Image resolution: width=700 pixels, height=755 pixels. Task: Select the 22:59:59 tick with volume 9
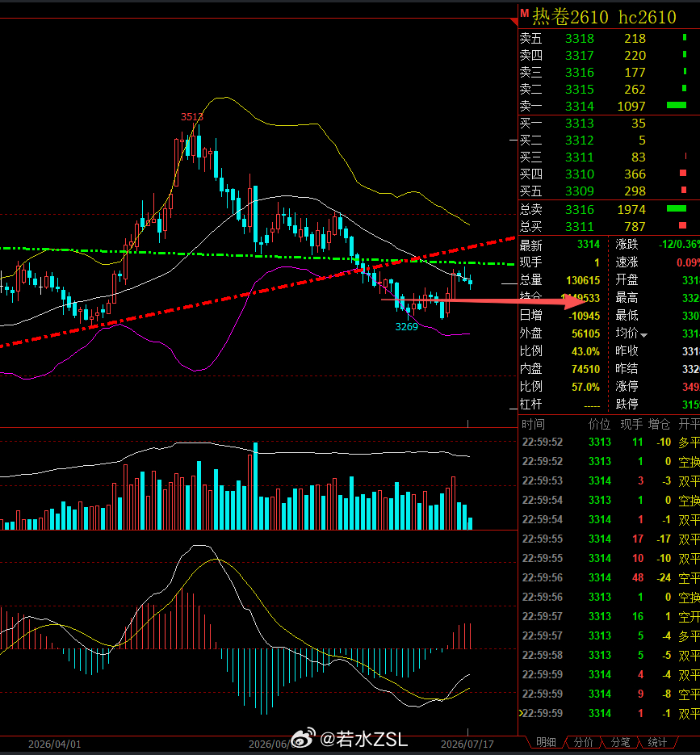(x=609, y=694)
